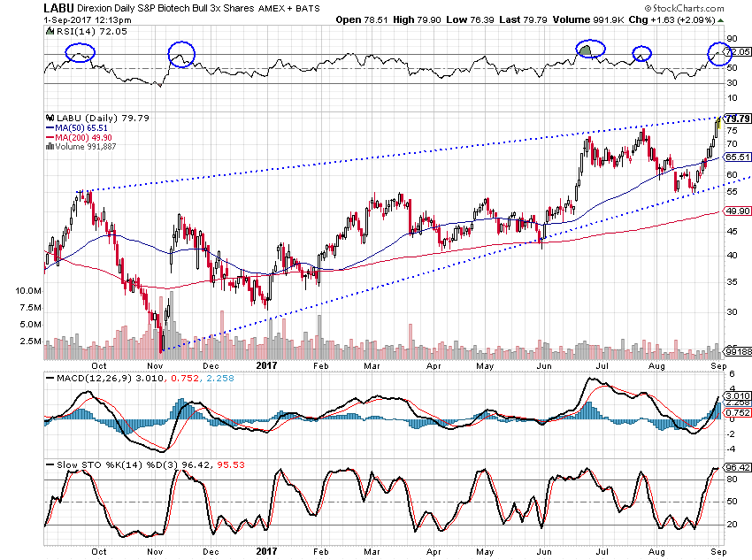Click the leftmost blue circle on RSI panel

coord(77,53)
